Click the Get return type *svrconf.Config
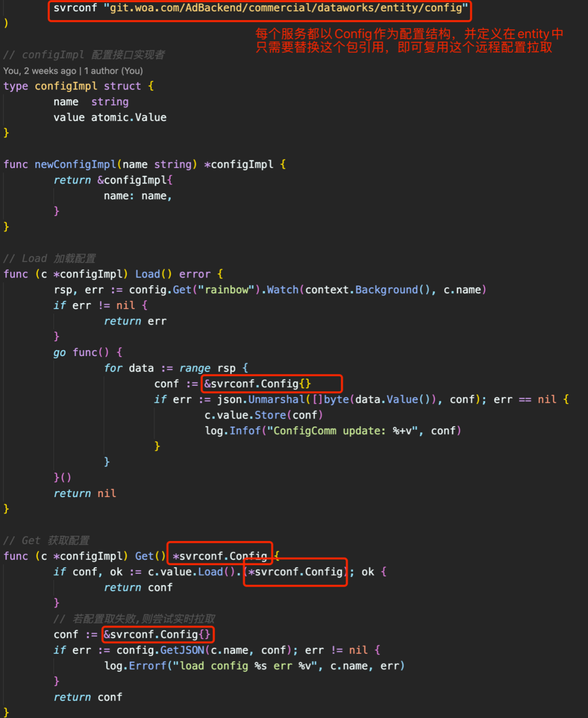This screenshot has height=718, width=588. [220, 556]
